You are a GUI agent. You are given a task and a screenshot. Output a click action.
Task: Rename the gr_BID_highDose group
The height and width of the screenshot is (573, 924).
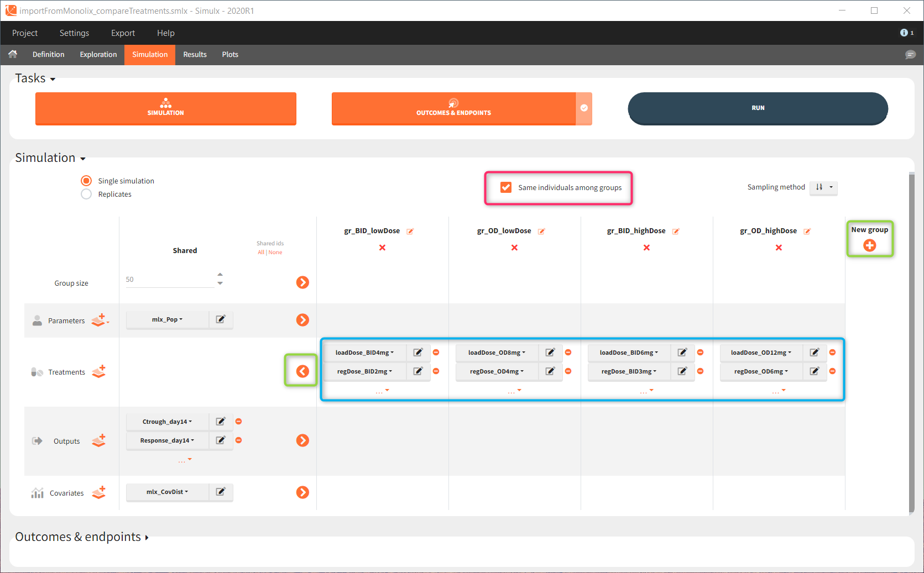coord(676,231)
